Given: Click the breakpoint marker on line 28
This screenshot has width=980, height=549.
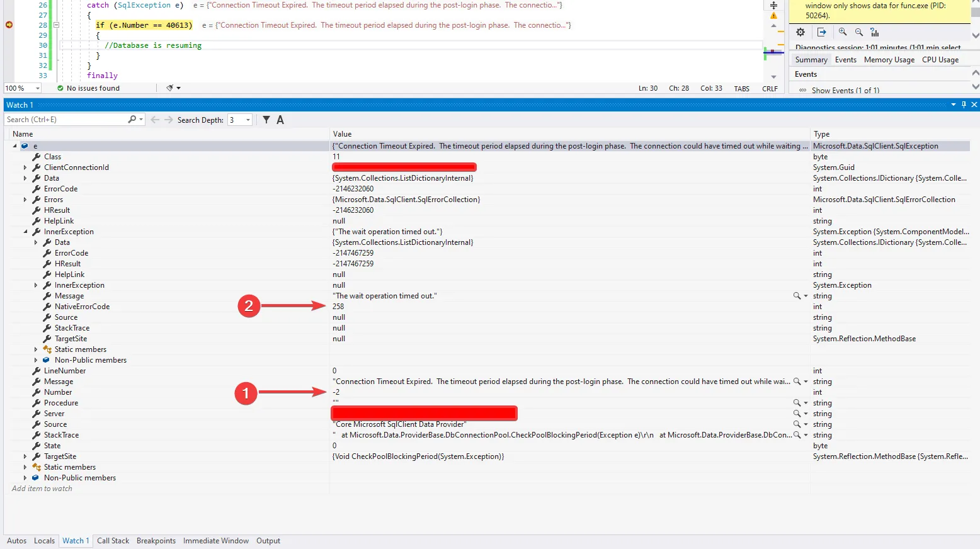Looking at the screenshot, I should coord(9,25).
